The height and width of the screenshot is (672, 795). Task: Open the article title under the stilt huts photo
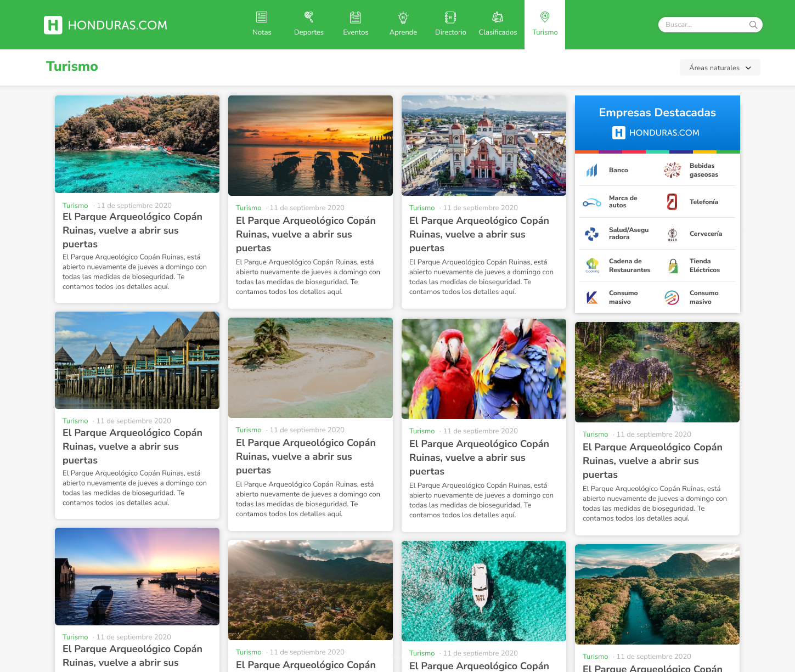132,447
